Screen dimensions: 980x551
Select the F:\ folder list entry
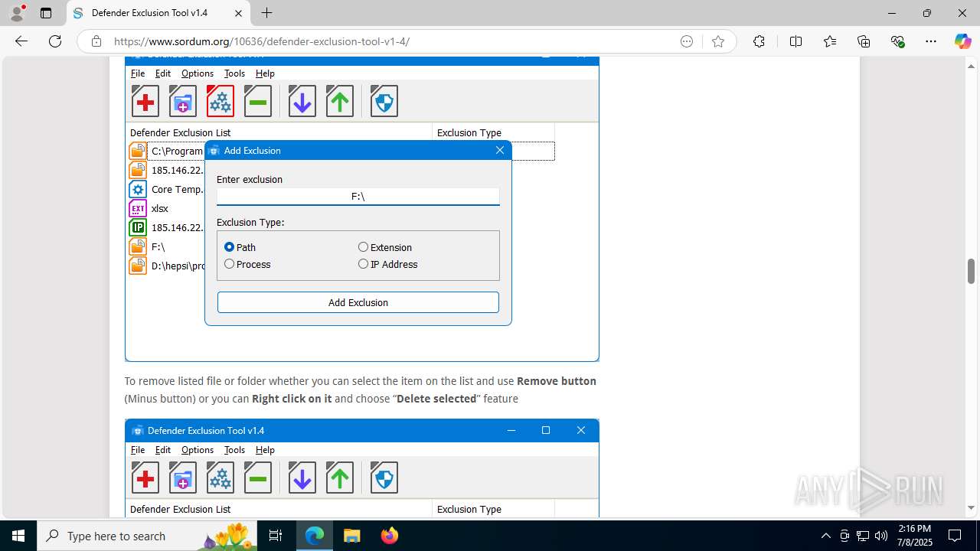[158, 246]
